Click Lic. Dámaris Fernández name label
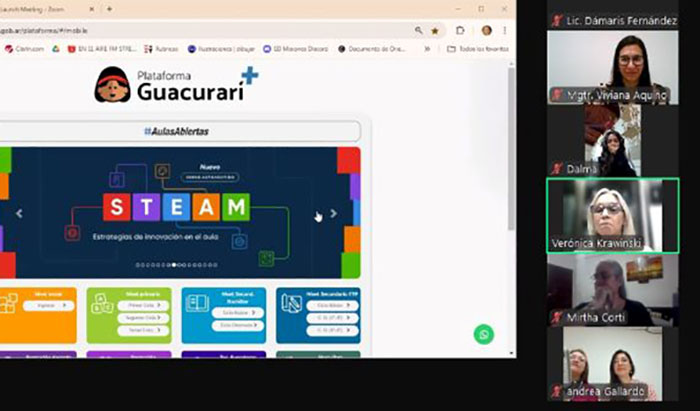Image resolution: width=700 pixels, height=411 pixels. tap(622, 21)
